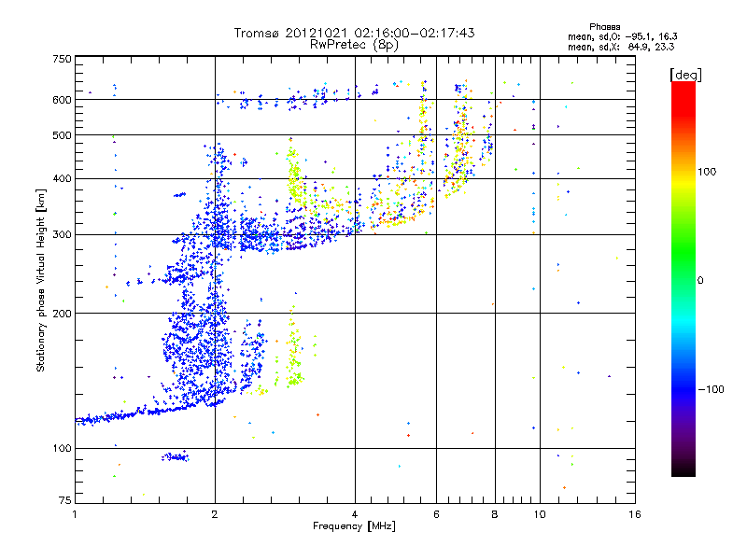Click the y-axis label '750'
The width and height of the screenshot is (747, 560).
tap(62, 59)
